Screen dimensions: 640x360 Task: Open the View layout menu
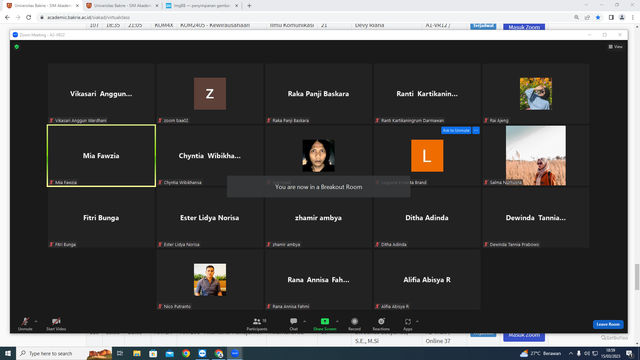[x=616, y=47]
